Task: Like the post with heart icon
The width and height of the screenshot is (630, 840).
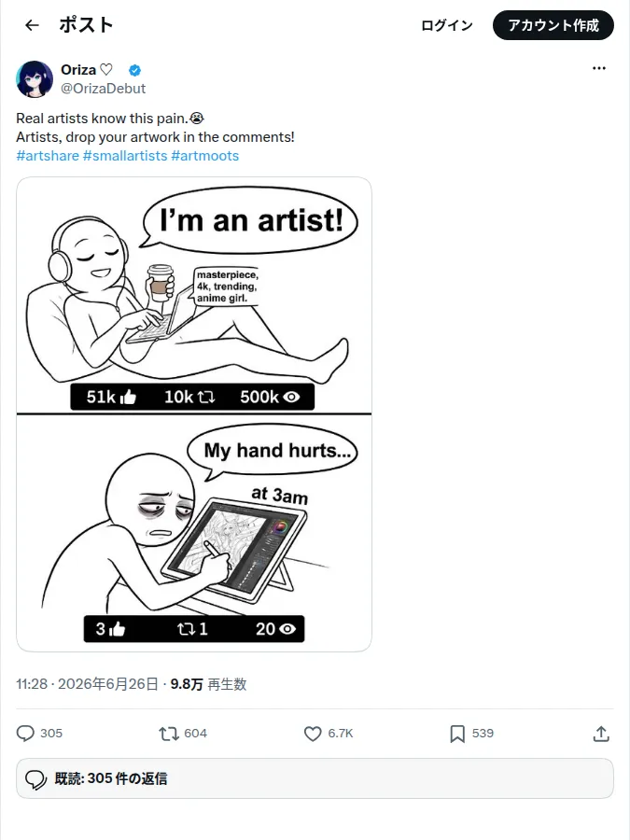Action: click(313, 734)
